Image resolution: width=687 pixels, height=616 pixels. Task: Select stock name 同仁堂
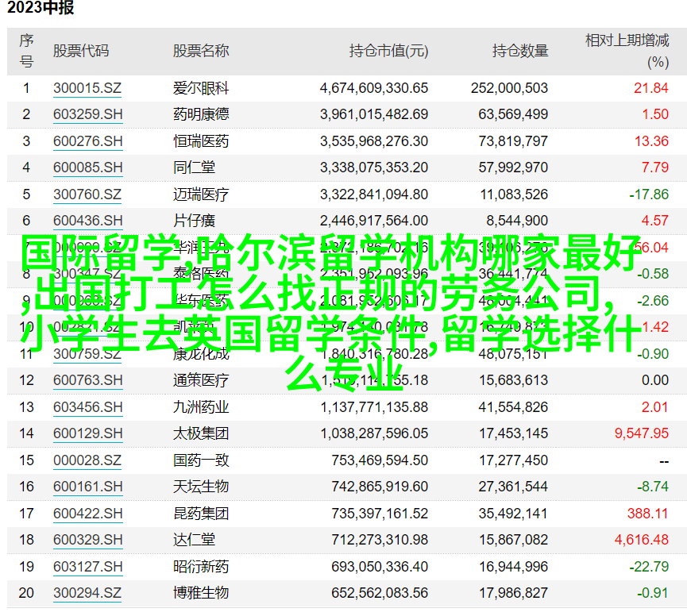(x=194, y=167)
